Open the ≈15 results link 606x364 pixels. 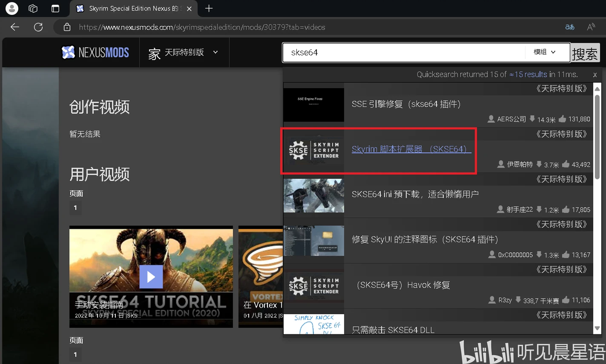click(x=528, y=75)
